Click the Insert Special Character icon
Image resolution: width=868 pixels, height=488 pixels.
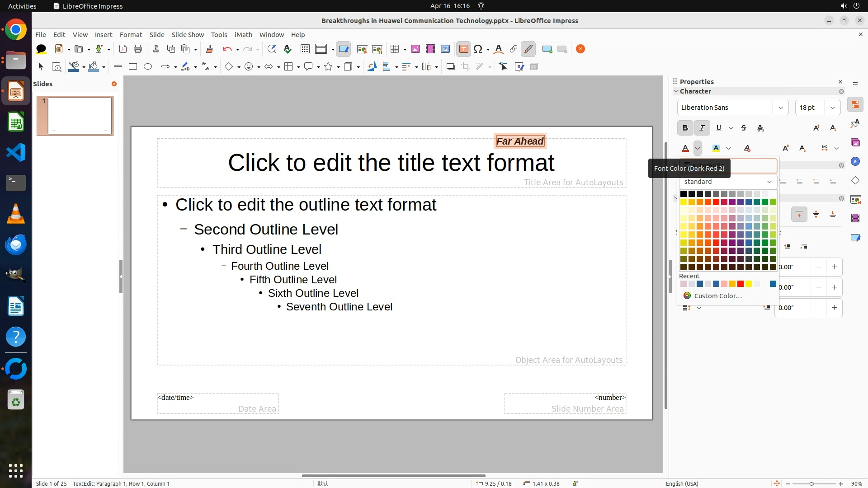tap(478, 49)
